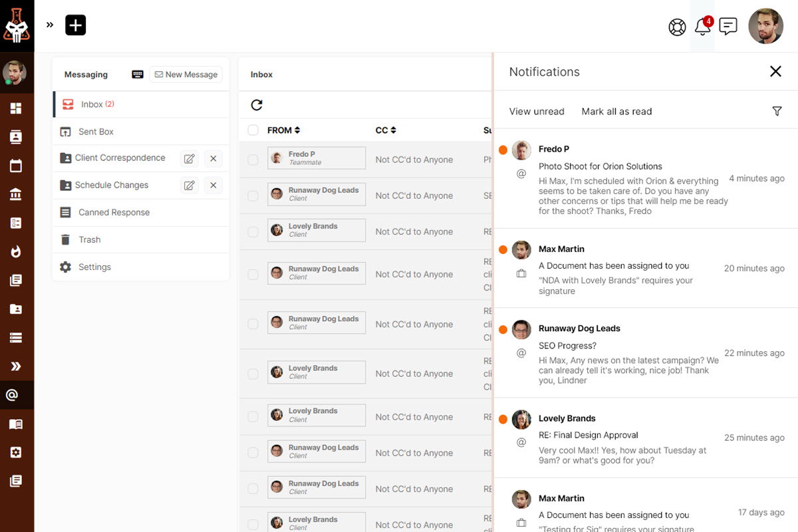Screen dimensions: 798x532
Task: Open the NDA with Lovely Brands notification
Action: pyautogui.click(x=646, y=269)
